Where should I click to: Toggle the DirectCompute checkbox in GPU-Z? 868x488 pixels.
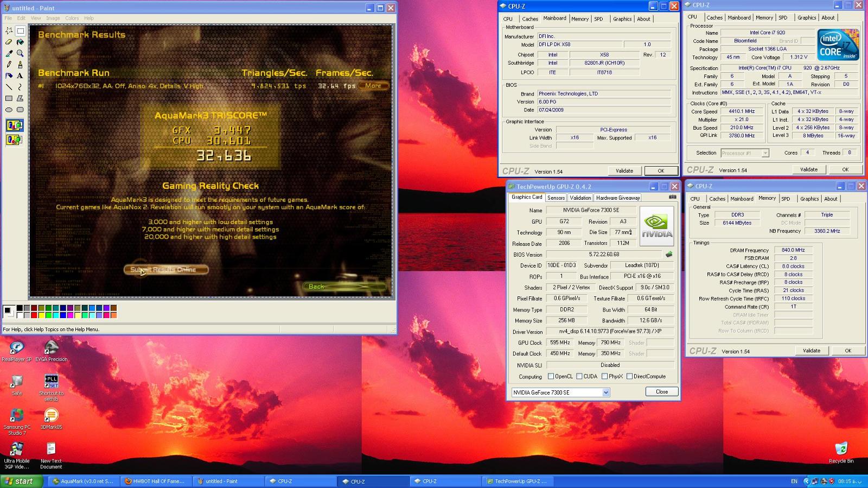click(x=629, y=376)
